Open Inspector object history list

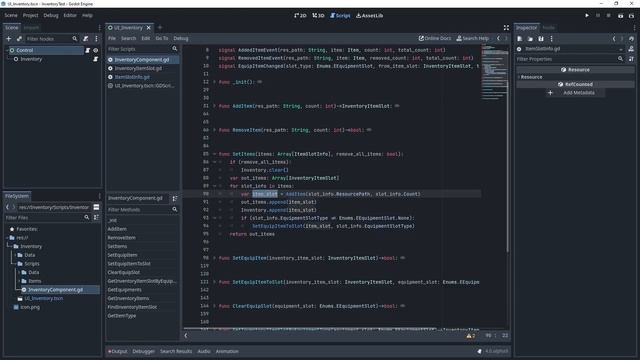tap(631, 39)
